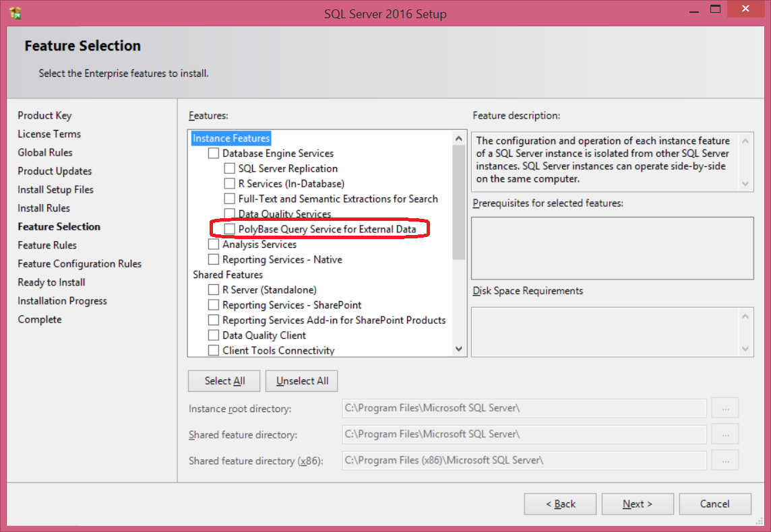Check Client Tools Connectivity checkbox
The image size is (771, 532).
(x=214, y=350)
